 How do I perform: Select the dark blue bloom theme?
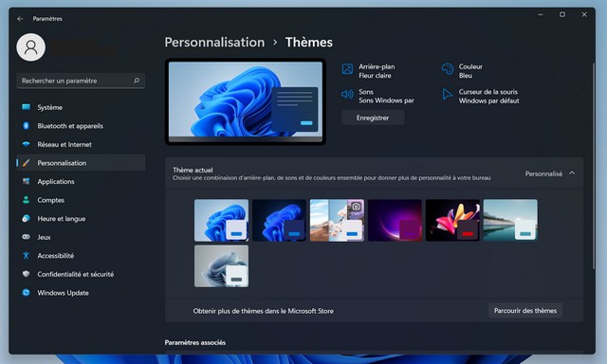coord(279,220)
